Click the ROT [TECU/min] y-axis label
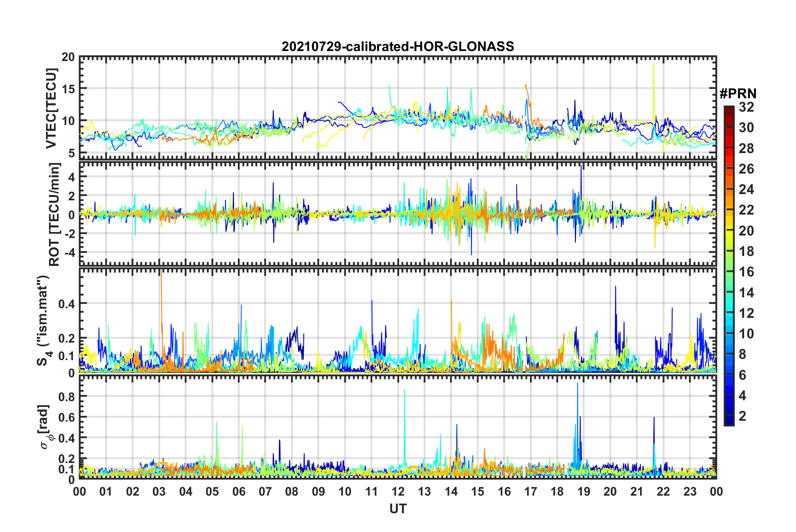Image resolution: width=796 pixels, height=532 pixels. point(54,215)
